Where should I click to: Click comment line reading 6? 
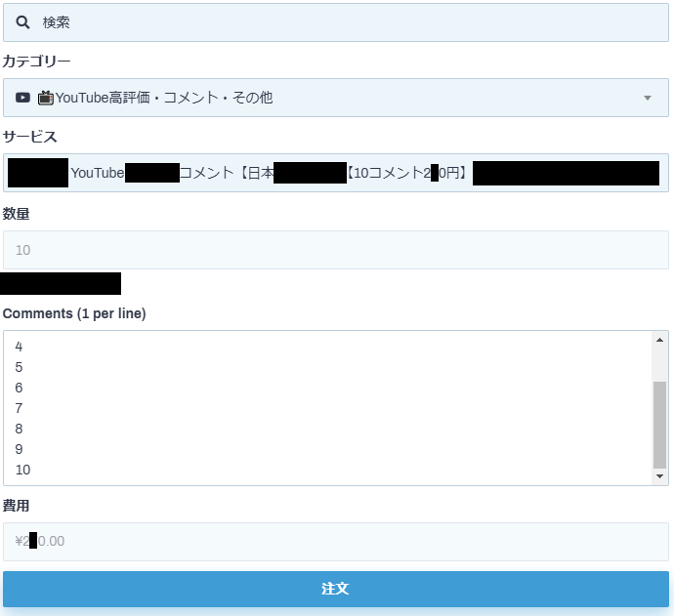[19, 388]
